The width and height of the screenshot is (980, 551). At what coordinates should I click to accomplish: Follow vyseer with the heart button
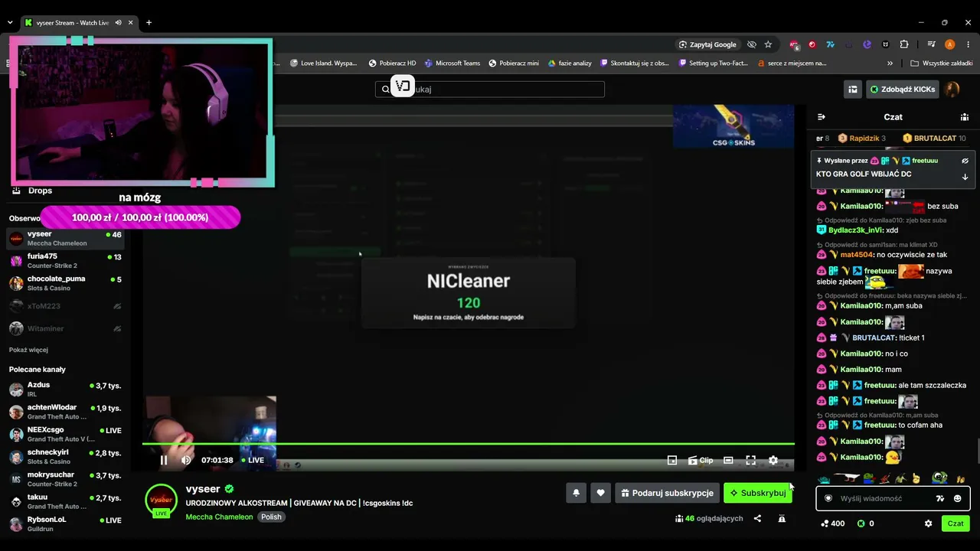600,493
